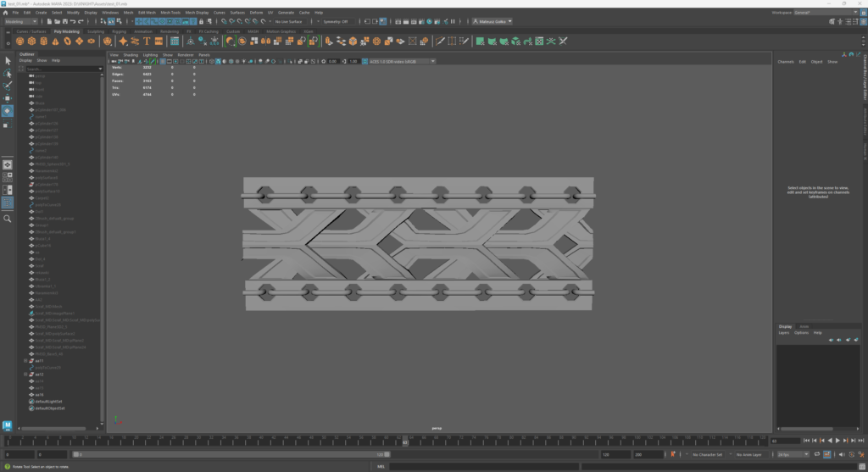The image size is (868, 472).
Task: Expand the aa11 node in Outliner
Action: [25, 361]
